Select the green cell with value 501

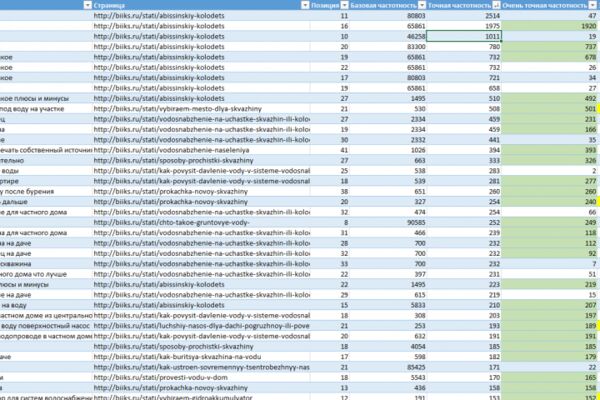tap(550, 109)
